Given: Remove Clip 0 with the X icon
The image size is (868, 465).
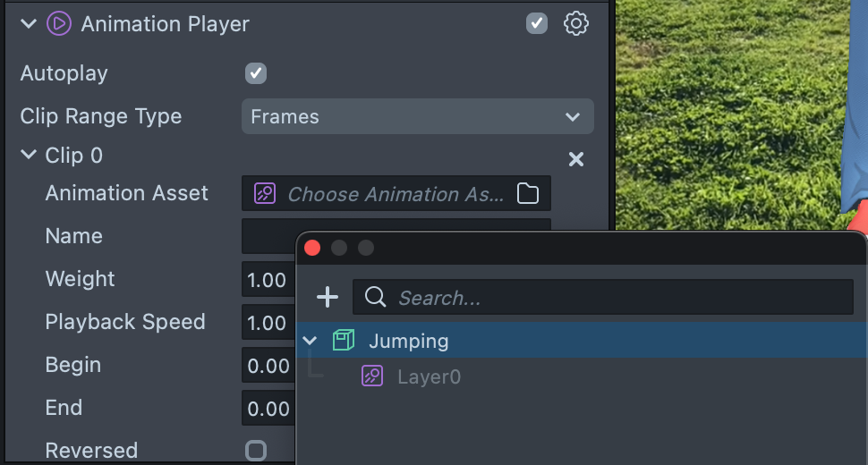Looking at the screenshot, I should click(x=576, y=159).
